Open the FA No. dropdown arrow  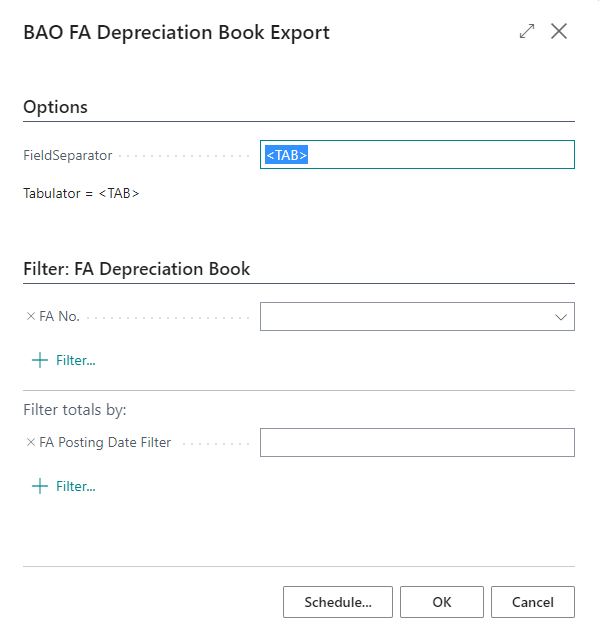coord(561,317)
